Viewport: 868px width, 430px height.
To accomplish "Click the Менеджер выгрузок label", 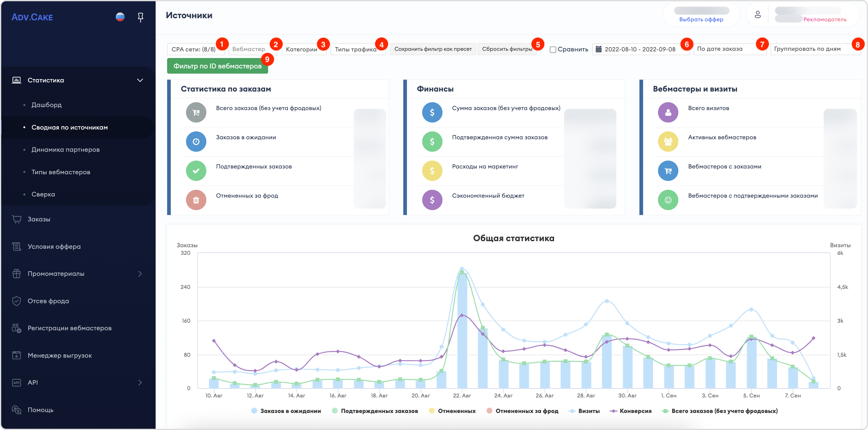I will click(x=60, y=355).
